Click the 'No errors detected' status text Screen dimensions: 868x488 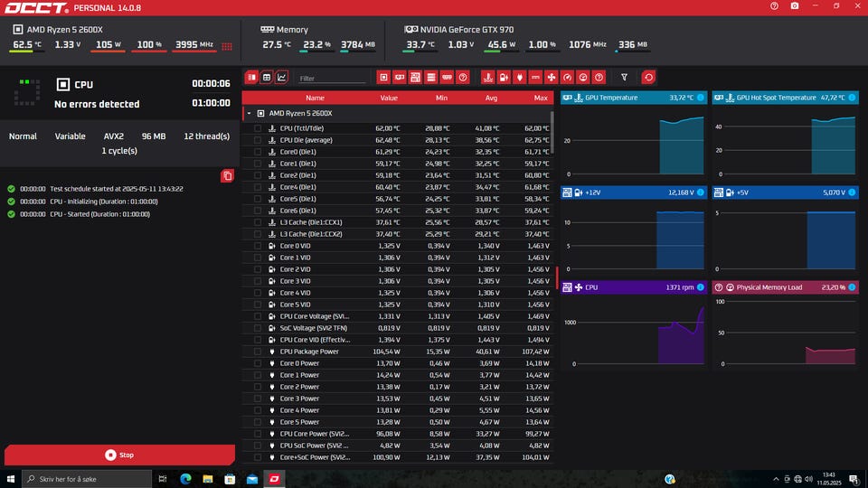[x=97, y=104]
